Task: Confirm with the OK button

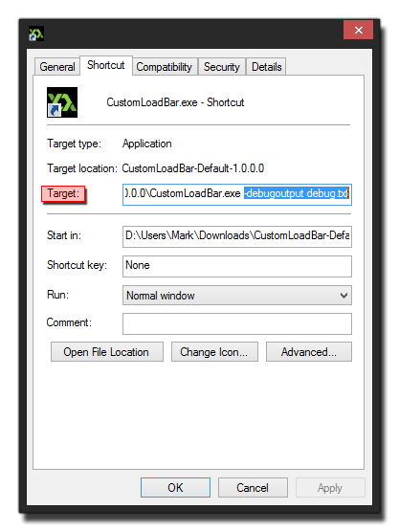Action: tap(175, 488)
